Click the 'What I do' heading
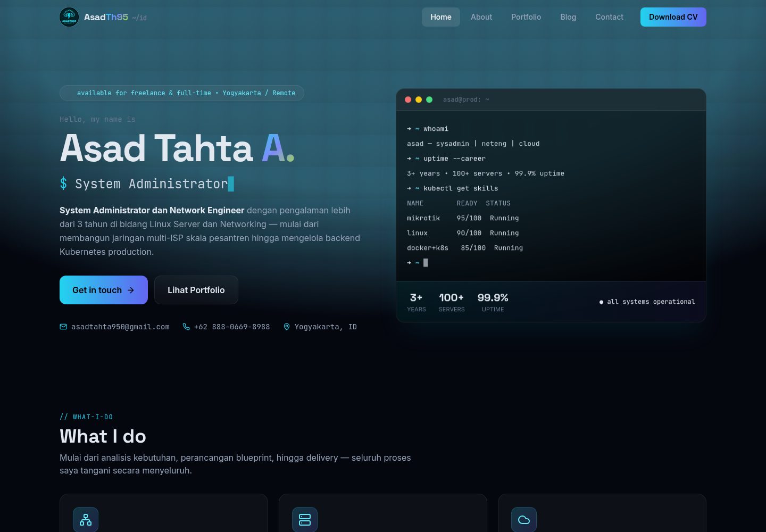 point(103,436)
